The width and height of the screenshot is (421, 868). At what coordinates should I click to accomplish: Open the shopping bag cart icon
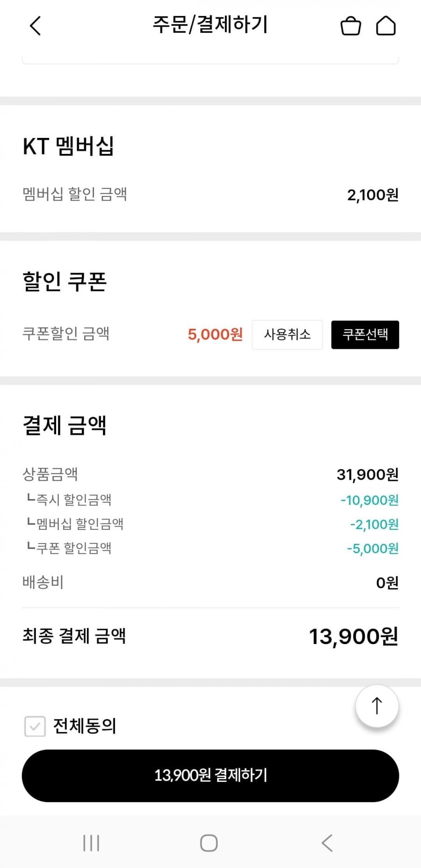pyautogui.click(x=350, y=26)
